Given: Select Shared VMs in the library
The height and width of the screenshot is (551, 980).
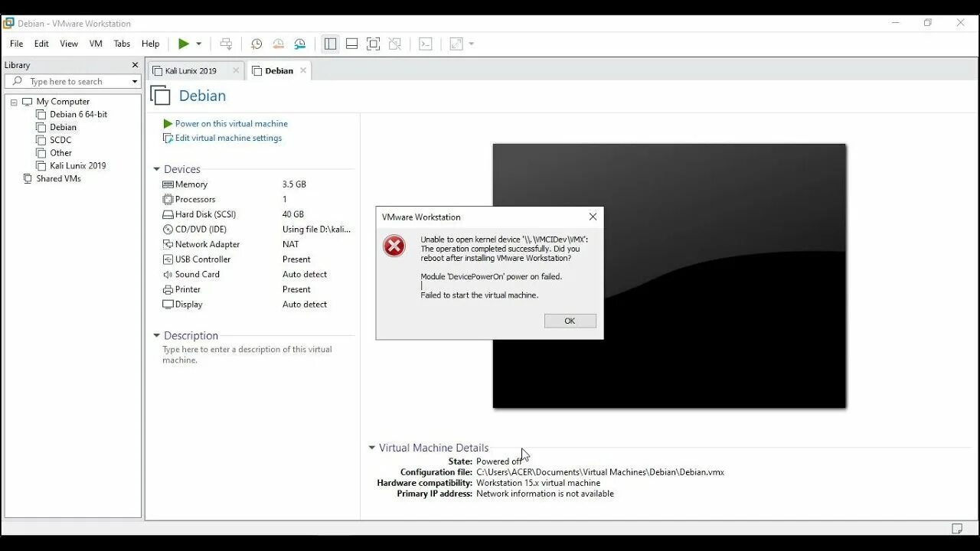Looking at the screenshot, I should (x=58, y=178).
